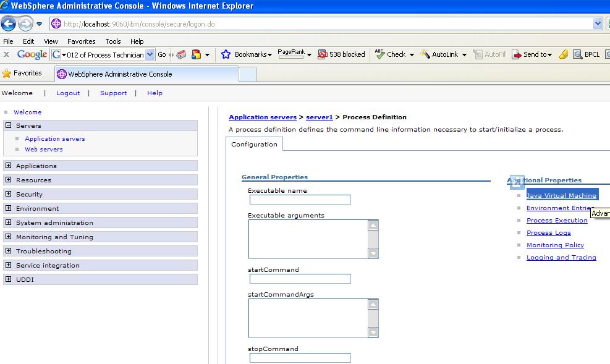Click the Google logo on the toolbar
The image size is (610, 364).
point(31,54)
